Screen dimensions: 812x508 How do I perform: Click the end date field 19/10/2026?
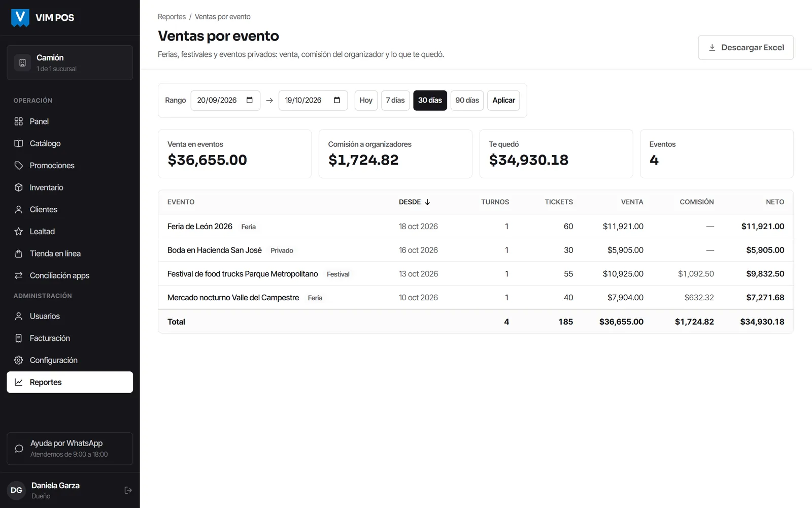click(313, 100)
